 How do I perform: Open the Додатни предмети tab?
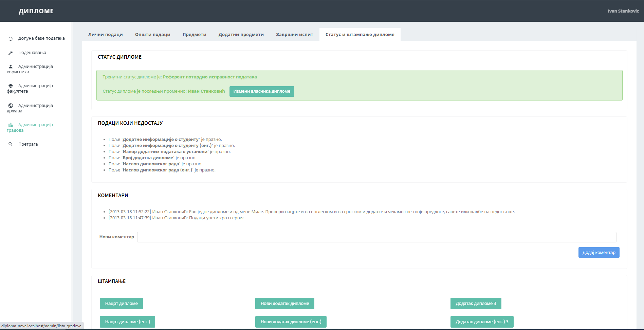pyautogui.click(x=241, y=35)
